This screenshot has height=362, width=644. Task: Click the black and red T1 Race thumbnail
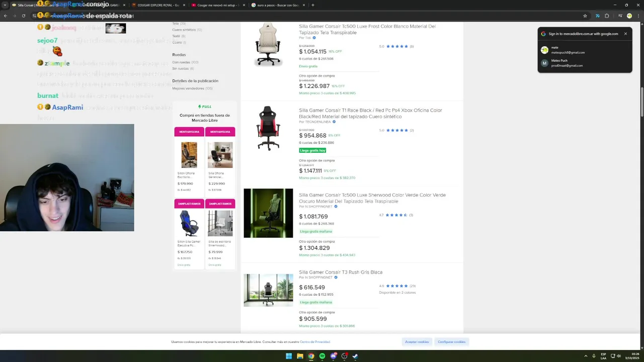[x=268, y=128]
